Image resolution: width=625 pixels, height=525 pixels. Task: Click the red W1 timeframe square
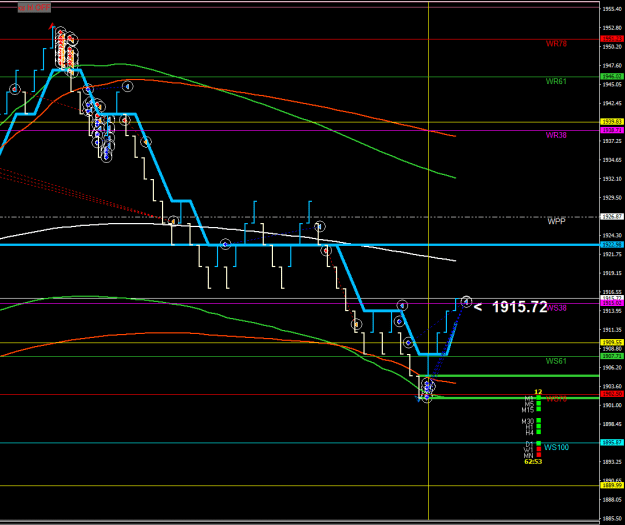539,449
